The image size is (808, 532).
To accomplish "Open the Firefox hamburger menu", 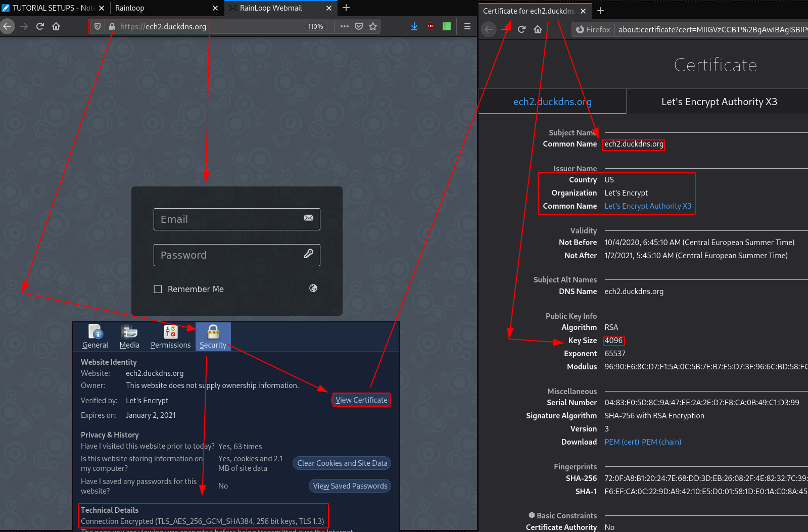I will [467, 26].
